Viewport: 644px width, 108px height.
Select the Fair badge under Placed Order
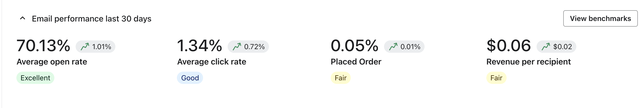point(340,78)
